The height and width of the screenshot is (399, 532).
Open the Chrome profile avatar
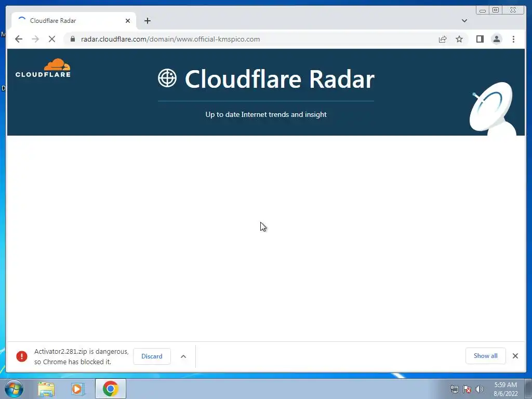[x=496, y=39]
